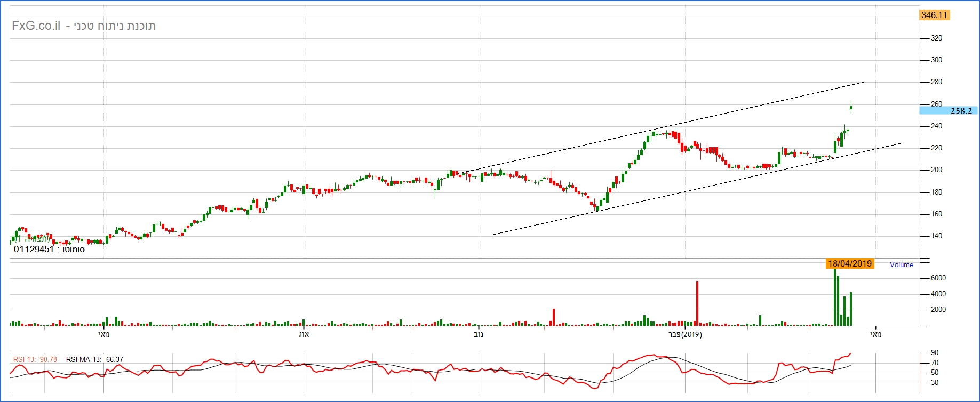Image resolution: width=980 pixels, height=402 pixels.
Task: Click the אוג month axis label
Action: point(304,334)
